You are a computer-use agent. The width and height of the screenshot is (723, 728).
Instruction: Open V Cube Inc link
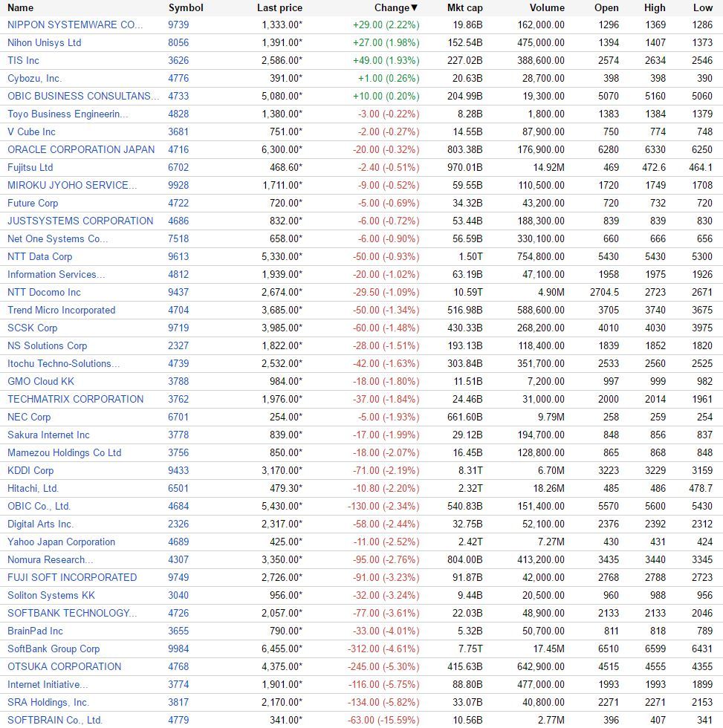tap(31, 132)
